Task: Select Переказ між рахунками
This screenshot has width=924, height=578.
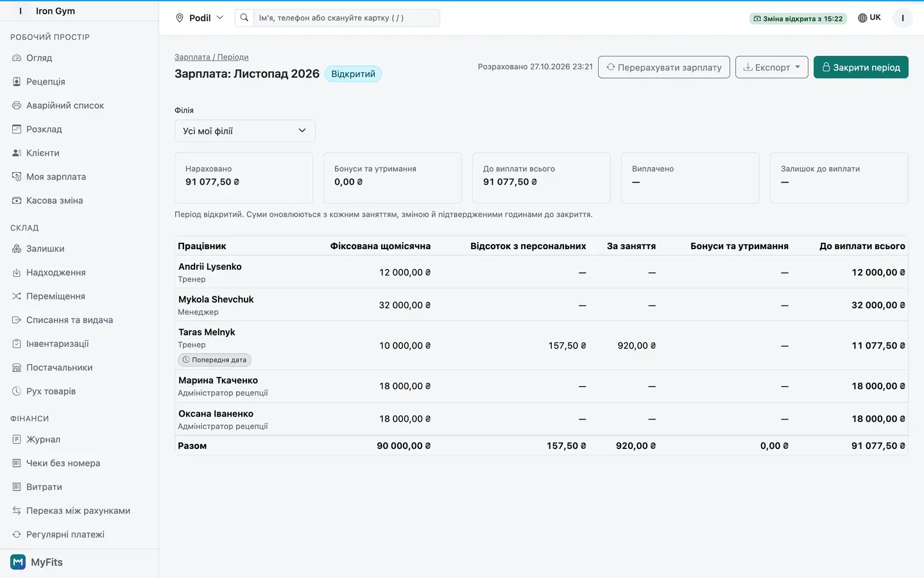Action: (78, 511)
